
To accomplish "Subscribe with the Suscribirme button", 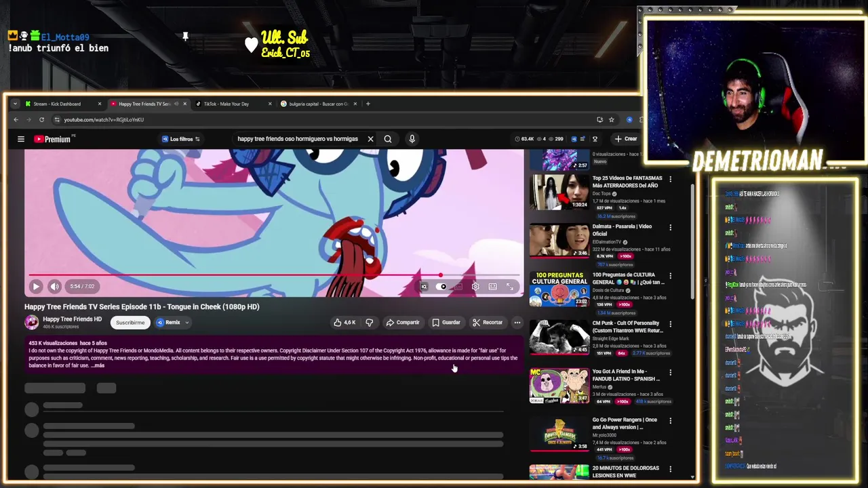I will coord(130,323).
